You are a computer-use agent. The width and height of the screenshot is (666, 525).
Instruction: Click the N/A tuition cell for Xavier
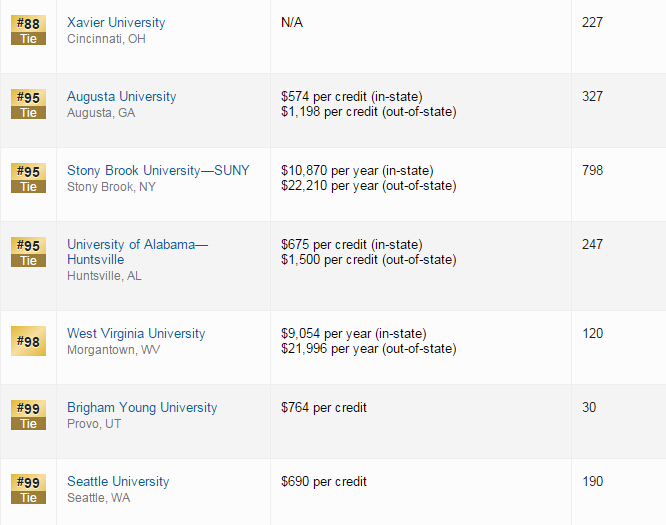click(x=292, y=23)
